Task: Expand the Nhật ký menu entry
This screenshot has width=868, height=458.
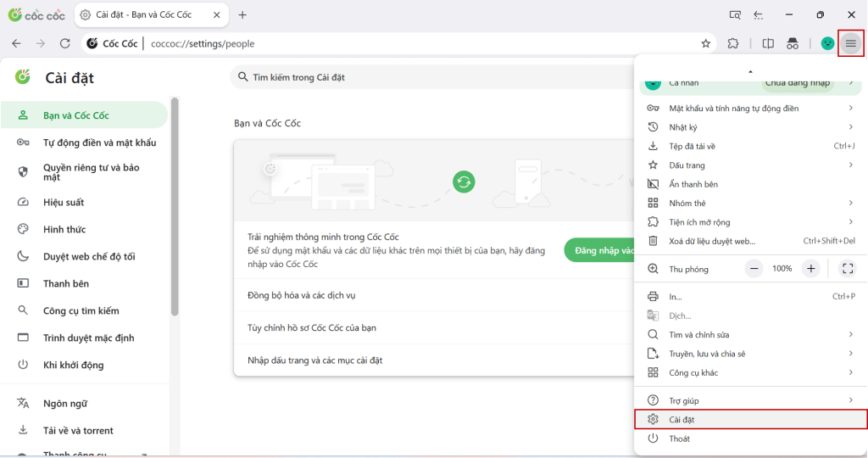Action: tap(751, 127)
